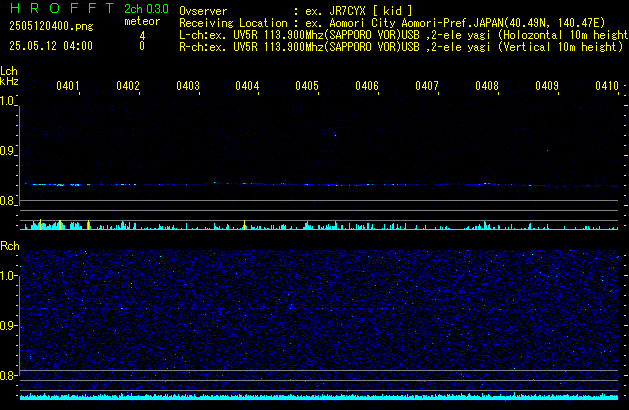Click the Lch 0.9 frequency tick label
The width and height of the screenshot is (629, 410).
tap(7, 151)
